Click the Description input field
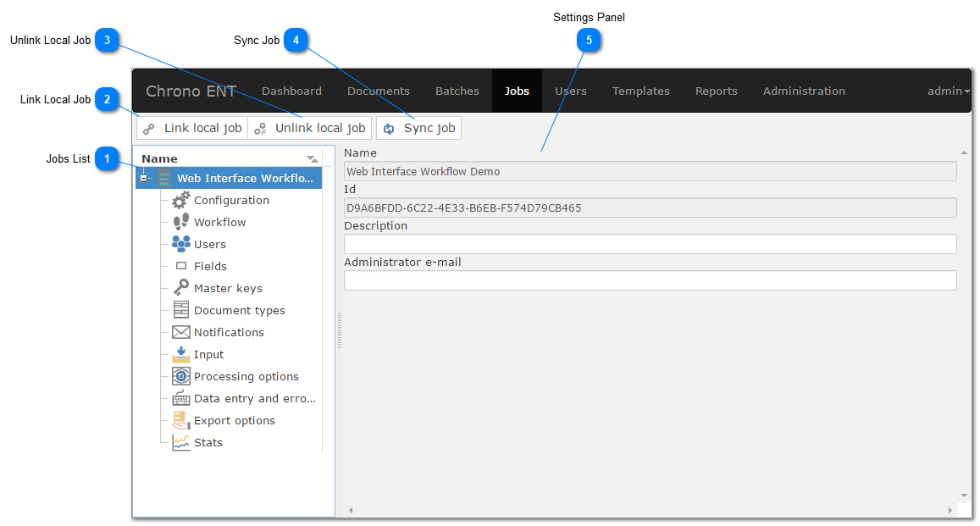980x526 pixels. pyautogui.click(x=650, y=244)
